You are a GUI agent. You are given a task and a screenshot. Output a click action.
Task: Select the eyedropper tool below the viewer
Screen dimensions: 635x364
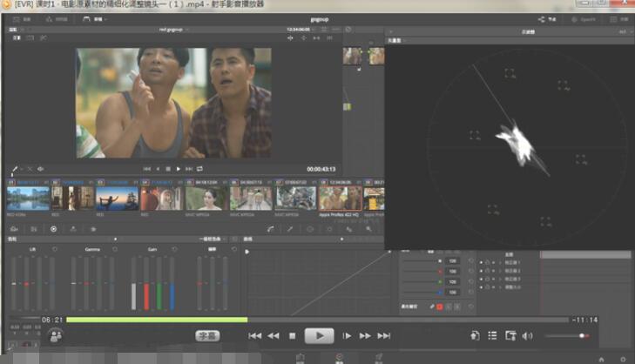pos(15,169)
